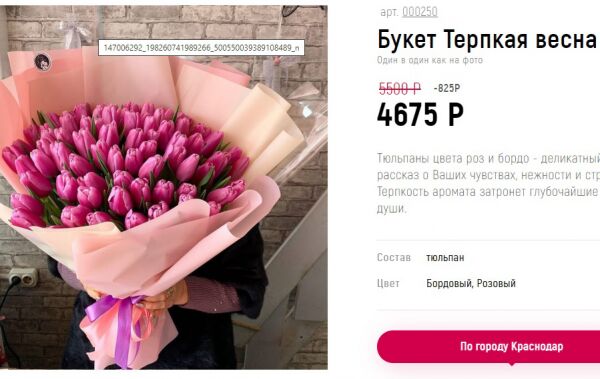Click the Бордовый, Розовый color value
The width and height of the screenshot is (600, 379).
pos(471,283)
